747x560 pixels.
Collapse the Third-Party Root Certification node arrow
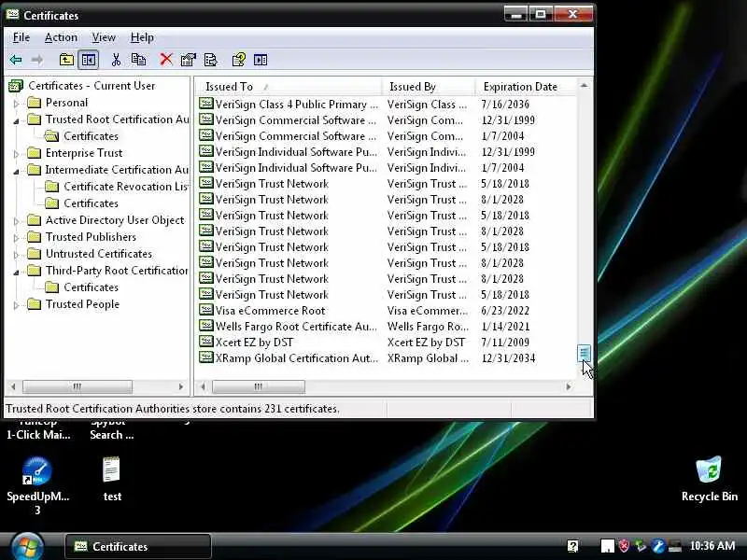click(16, 272)
